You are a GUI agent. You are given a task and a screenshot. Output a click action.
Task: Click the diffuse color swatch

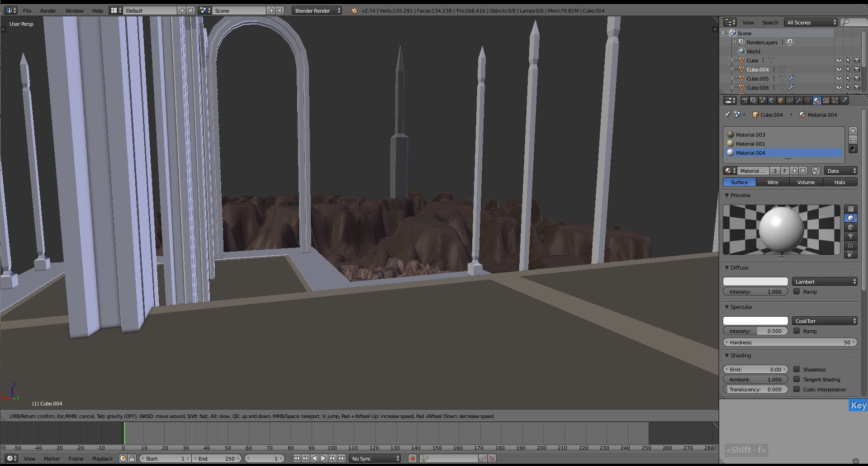pyautogui.click(x=755, y=281)
